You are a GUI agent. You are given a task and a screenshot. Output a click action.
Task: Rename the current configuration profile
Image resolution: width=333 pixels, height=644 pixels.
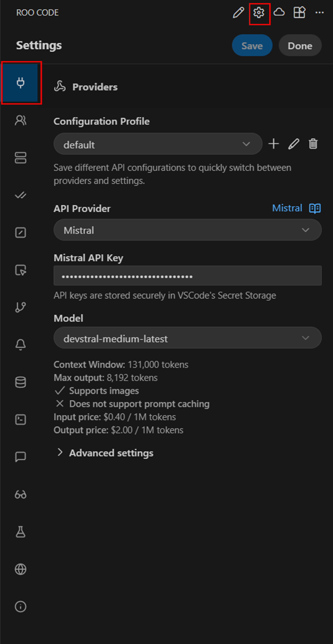[x=294, y=144]
